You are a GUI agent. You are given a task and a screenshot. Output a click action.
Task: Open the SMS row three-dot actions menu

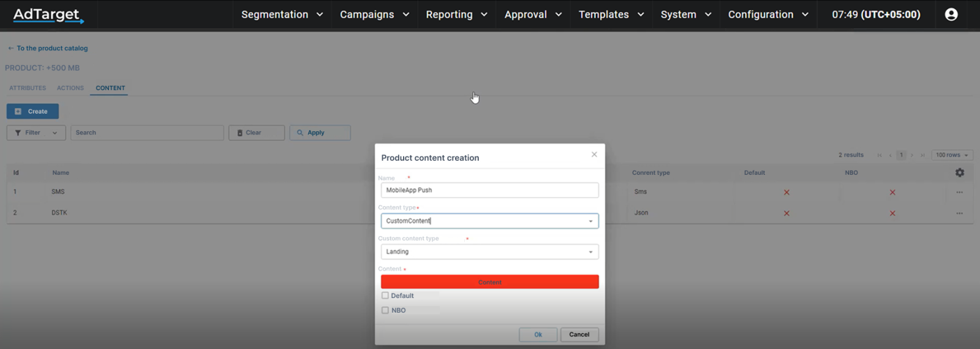pos(959,193)
